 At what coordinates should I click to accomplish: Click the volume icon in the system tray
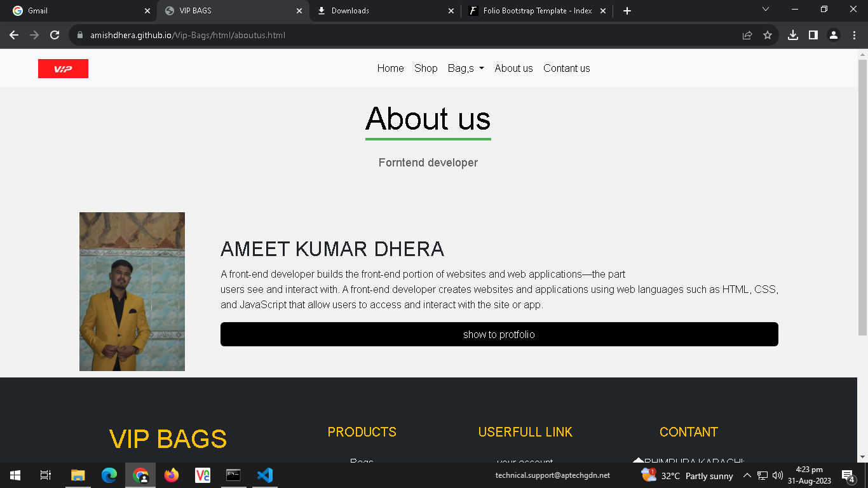(x=776, y=475)
